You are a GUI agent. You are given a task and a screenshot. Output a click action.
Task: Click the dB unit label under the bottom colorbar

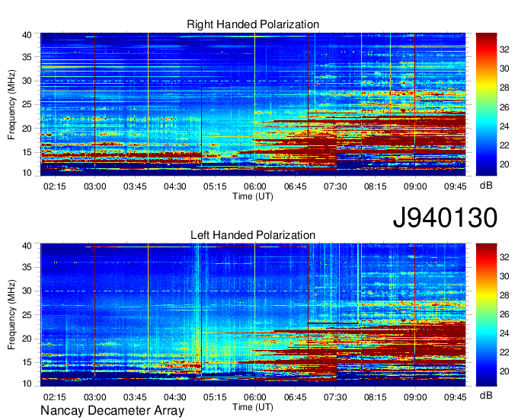486,395
